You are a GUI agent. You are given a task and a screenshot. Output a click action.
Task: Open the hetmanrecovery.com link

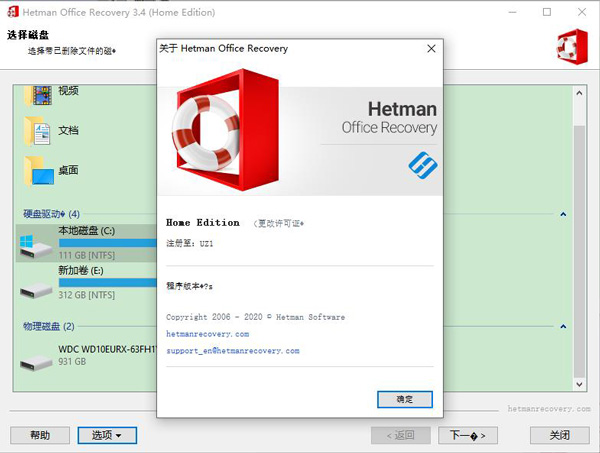coord(207,334)
